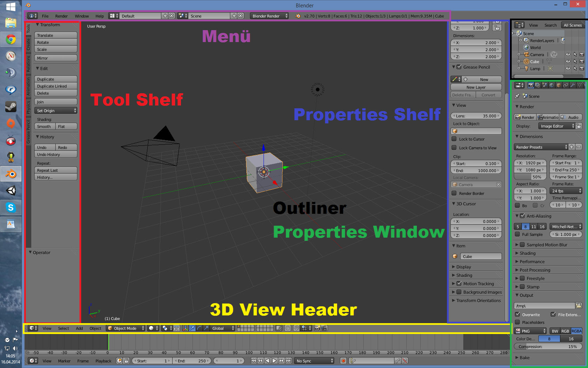The height and width of the screenshot is (368, 588).
Task: Click the OpenGL render image camera icon
Action: point(317,328)
